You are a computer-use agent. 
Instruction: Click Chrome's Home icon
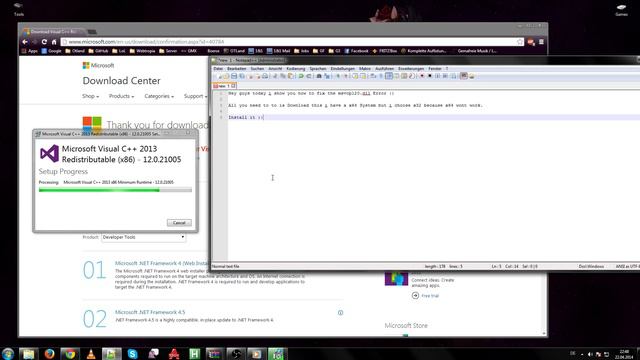(53, 42)
